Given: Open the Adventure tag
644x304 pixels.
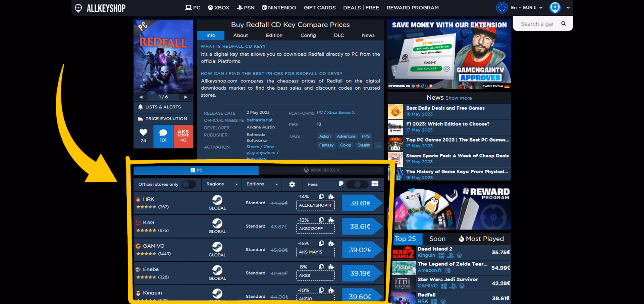Looking at the screenshot, I should click(346, 136).
